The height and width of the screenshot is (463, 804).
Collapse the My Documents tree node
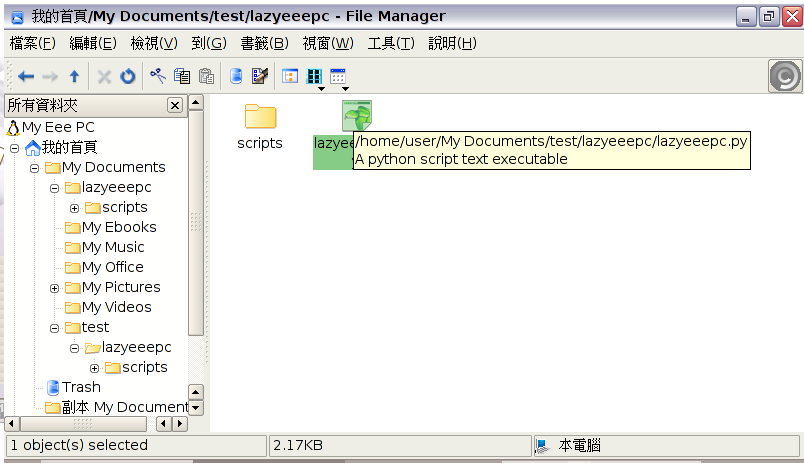35,168
